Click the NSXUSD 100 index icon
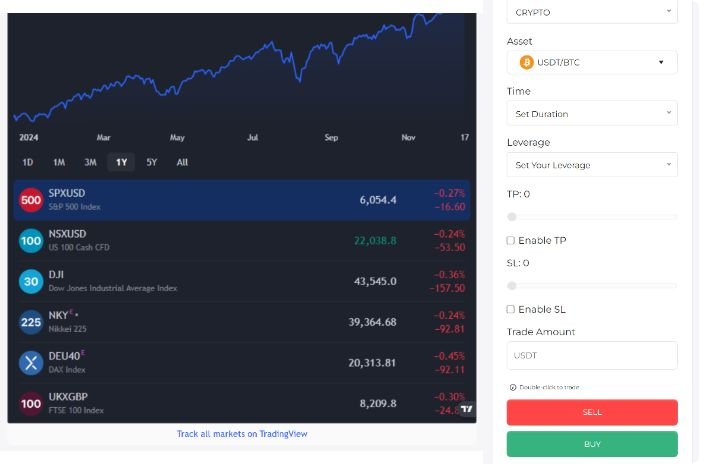704x464 pixels. pos(31,241)
